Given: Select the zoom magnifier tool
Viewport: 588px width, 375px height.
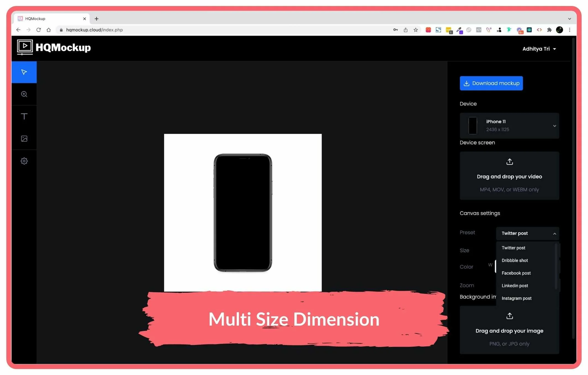Looking at the screenshot, I should click(x=24, y=94).
